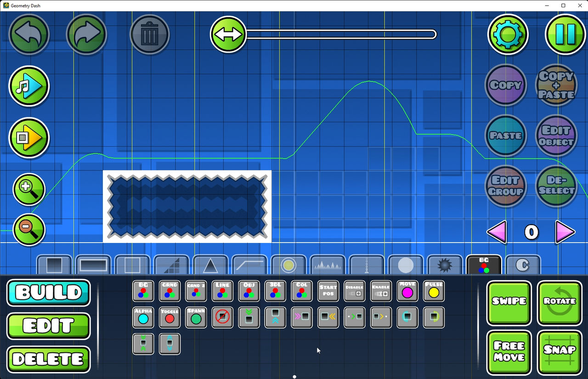Viewport: 588px width, 379px height.
Task: Select the 3DL color trigger
Action: pos(275,291)
